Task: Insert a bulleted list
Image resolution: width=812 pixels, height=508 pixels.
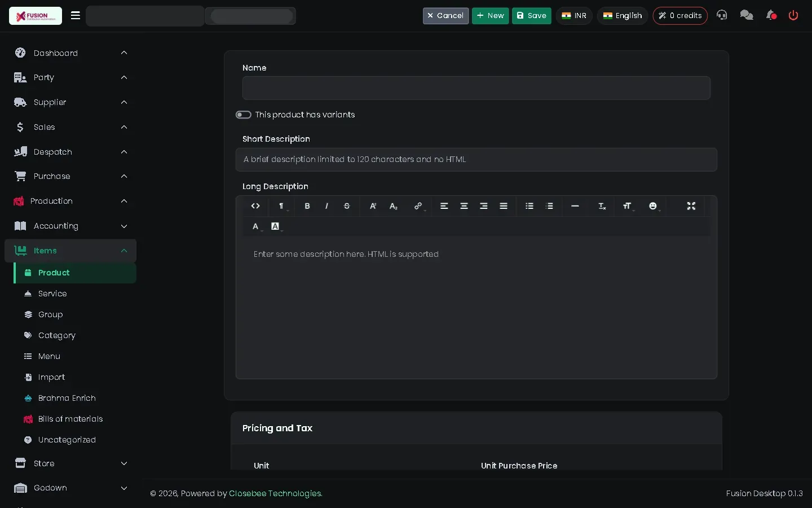Action: point(529,206)
